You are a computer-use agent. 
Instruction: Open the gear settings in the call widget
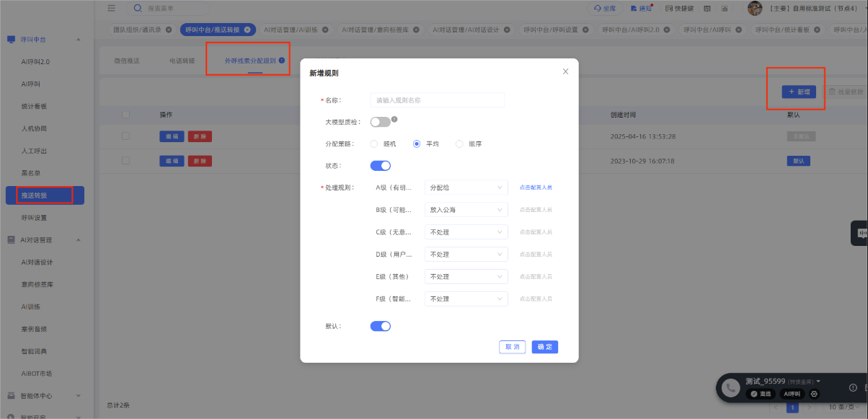click(815, 394)
